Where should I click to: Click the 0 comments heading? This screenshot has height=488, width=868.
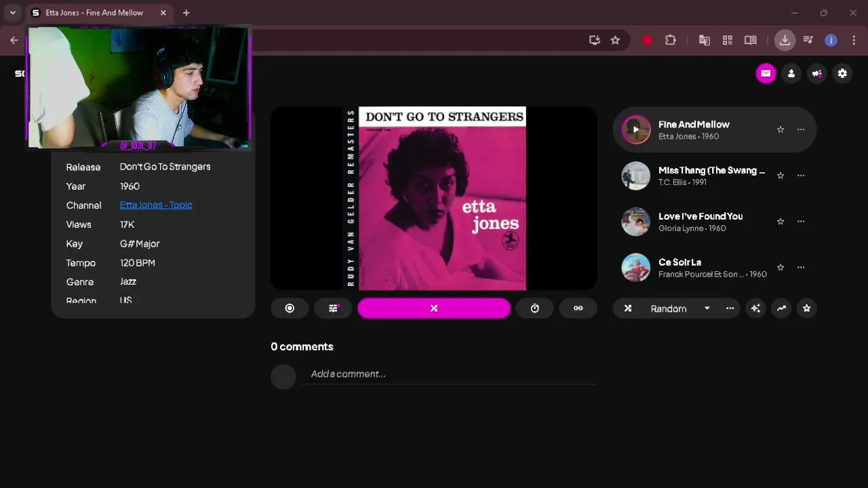pyautogui.click(x=302, y=346)
